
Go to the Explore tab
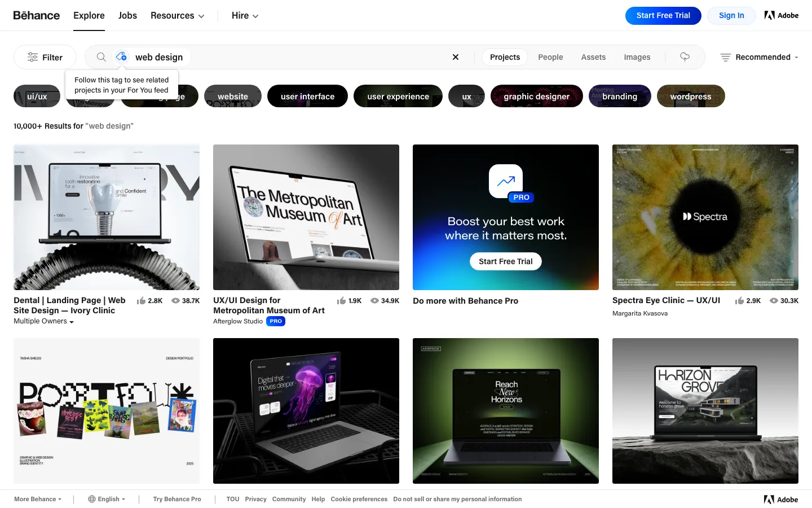pos(89,16)
